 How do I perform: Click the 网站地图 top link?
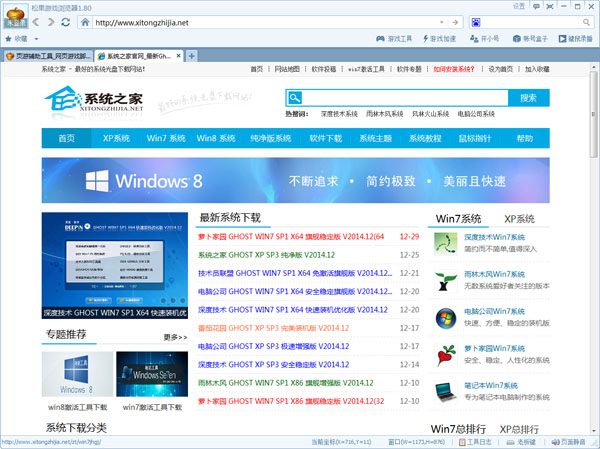pos(287,69)
